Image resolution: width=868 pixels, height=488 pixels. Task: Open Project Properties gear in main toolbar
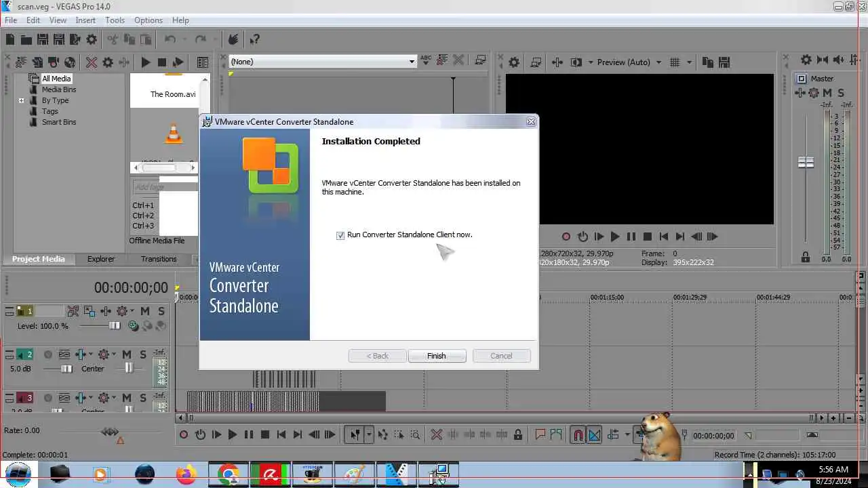click(92, 40)
